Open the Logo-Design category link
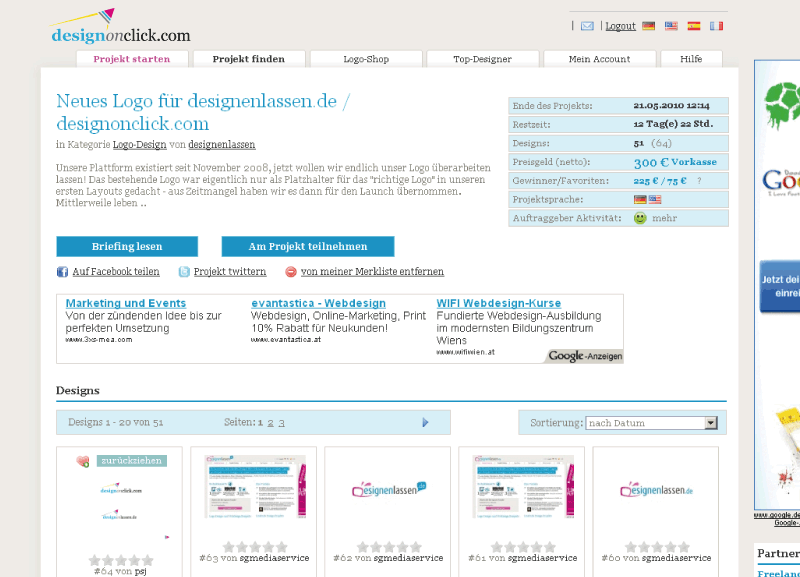Image resolution: width=800 pixels, height=577 pixels. [x=140, y=144]
